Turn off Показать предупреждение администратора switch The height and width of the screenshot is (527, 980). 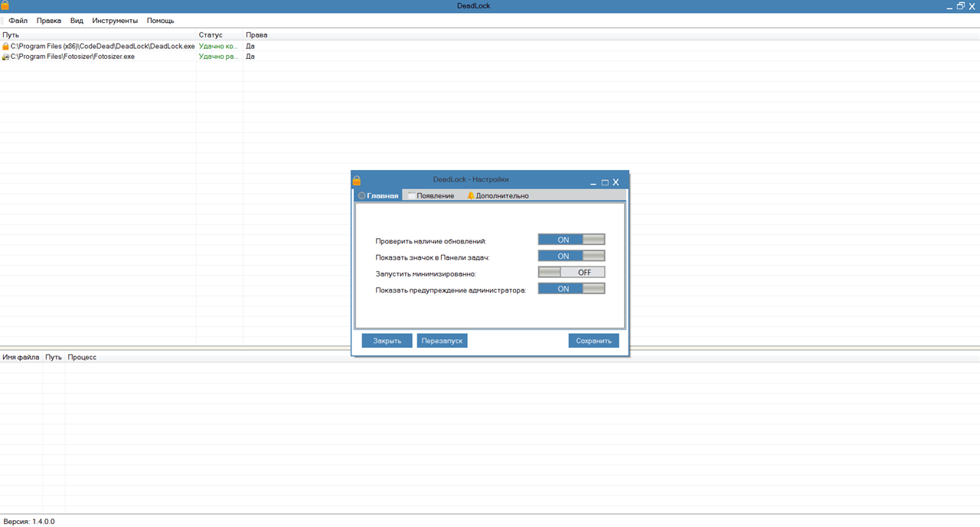point(571,289)
